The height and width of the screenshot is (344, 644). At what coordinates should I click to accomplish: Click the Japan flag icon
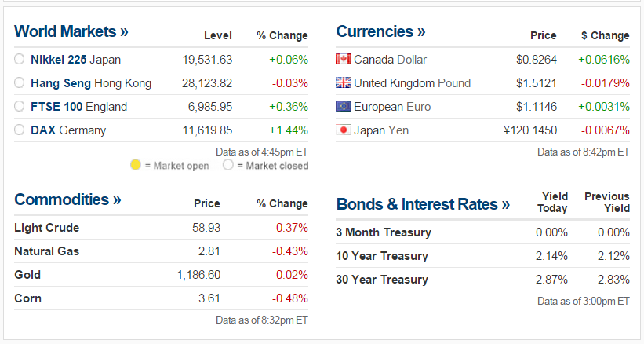[343, 130]
